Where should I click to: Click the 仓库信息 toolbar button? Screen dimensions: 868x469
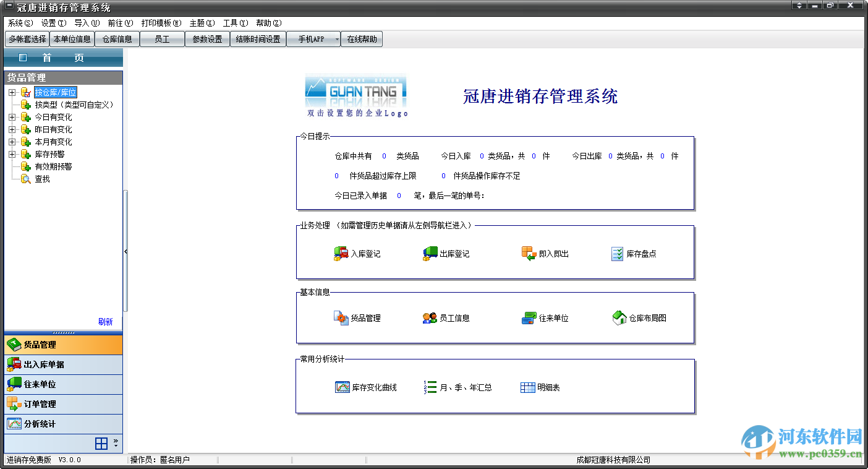click(117, 39)
